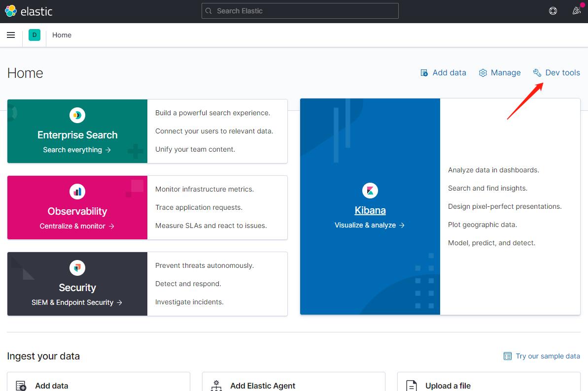Screen dimensions: 588x391
Task: Click 'Plot geographic data.' text
Action: pos(482,225)
